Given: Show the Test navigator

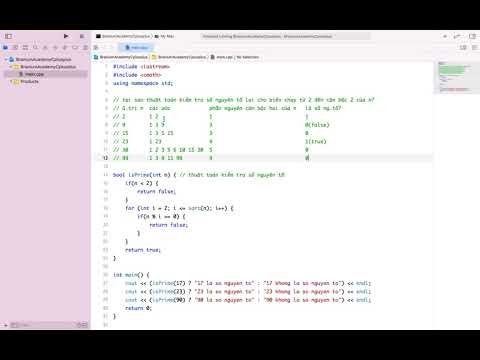Looking at the screenshot, I should tap(55, 48).
